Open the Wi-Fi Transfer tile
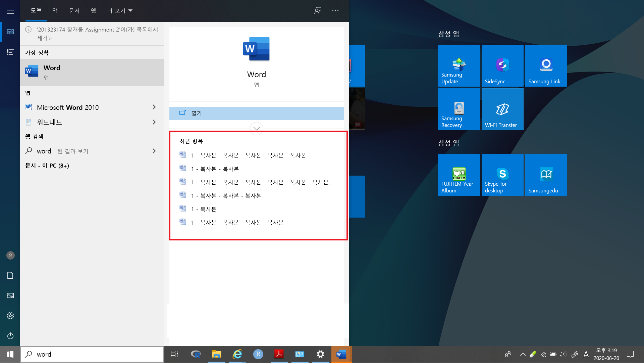The width and height of the screenshot is (644, 364). point(502,109)
